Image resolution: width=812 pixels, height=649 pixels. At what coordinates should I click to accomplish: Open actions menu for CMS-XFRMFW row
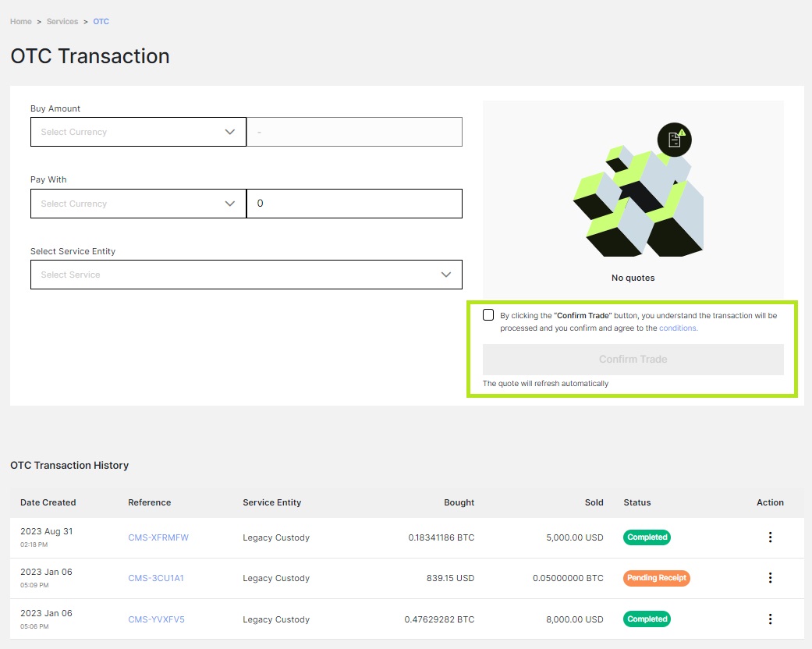pos(770,537)
